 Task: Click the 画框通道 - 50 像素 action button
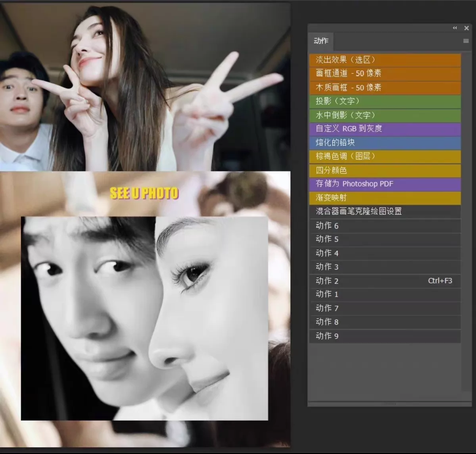click(385, 73)
